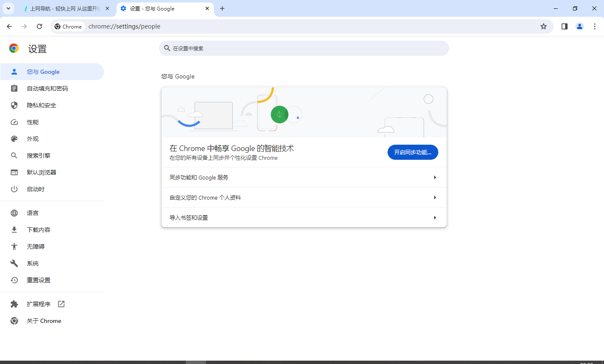
Task: Click the accessibility icon for 无障碍
Action: coord(14,247)
